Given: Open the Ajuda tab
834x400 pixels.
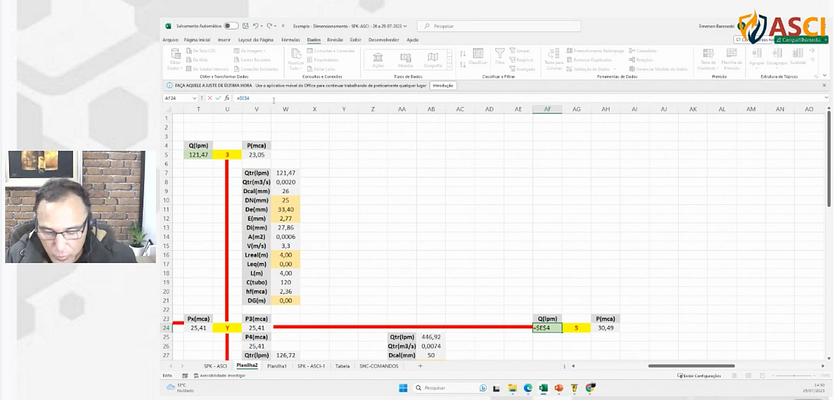Looking at the screenshot, I should [412, 40].
